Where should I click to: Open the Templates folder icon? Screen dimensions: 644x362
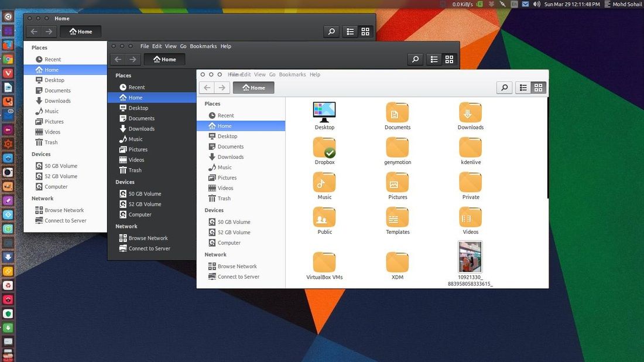coord(398,218)
